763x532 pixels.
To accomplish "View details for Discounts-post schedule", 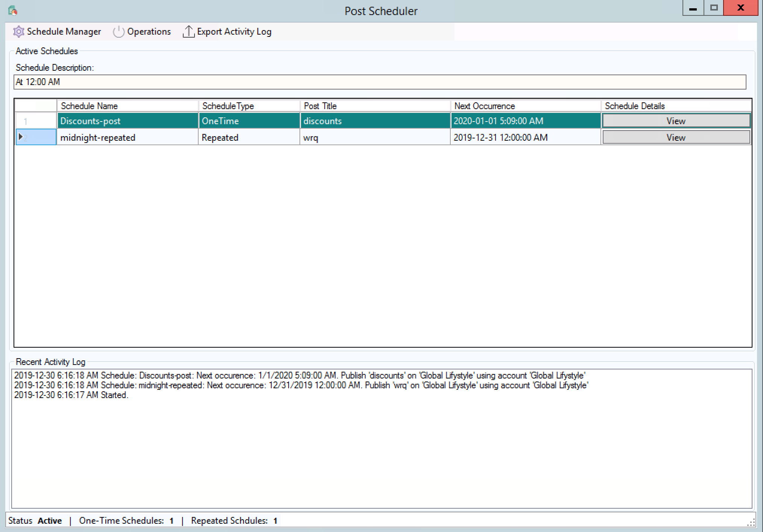I will (676, 121).
